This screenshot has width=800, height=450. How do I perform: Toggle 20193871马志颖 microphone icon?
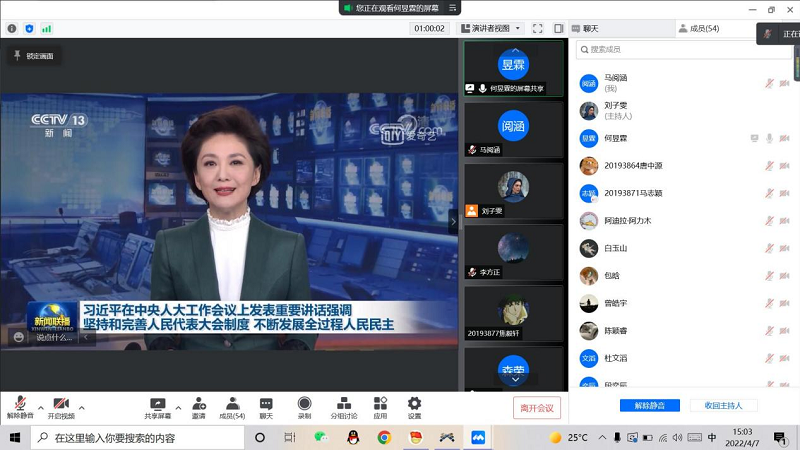[769, 193]
